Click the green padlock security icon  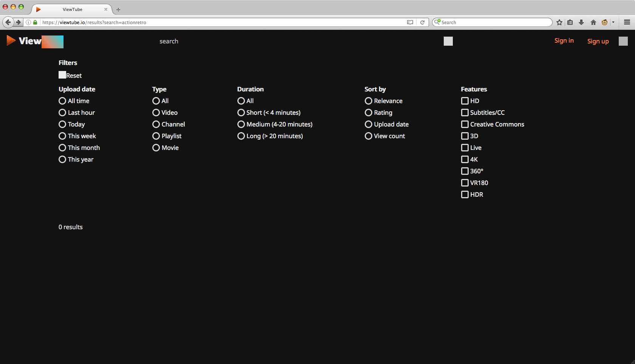[35, 22]
